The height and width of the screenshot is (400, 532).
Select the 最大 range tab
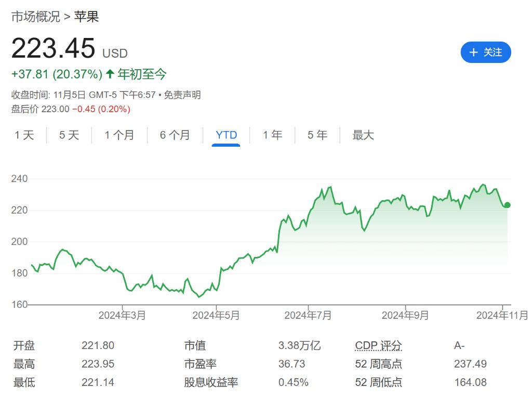[363, 135]
